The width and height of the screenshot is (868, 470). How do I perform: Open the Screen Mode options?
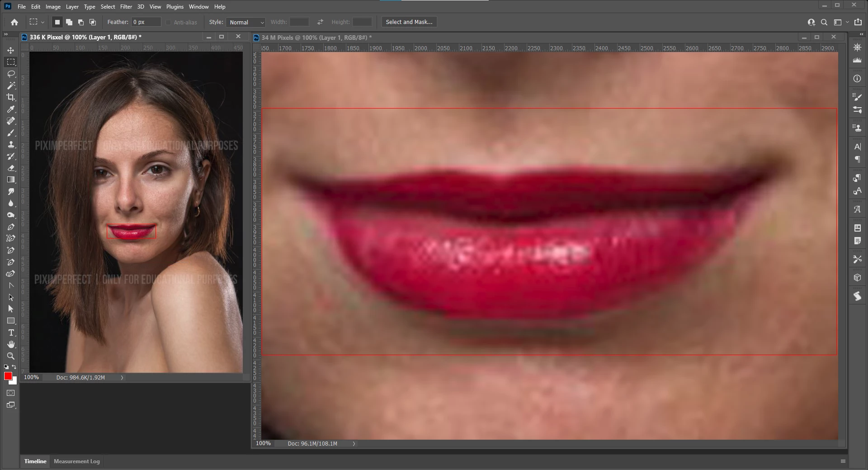pyautogui.click(x=11, y=405)
